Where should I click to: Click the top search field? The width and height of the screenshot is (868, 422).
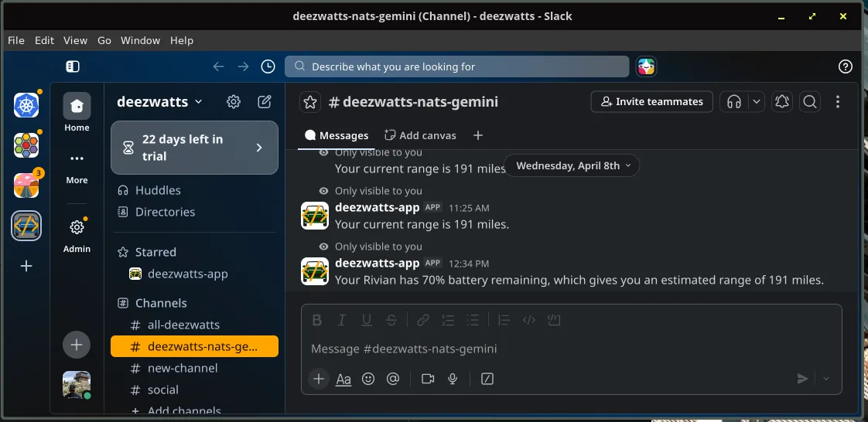[x=456, y=66]
